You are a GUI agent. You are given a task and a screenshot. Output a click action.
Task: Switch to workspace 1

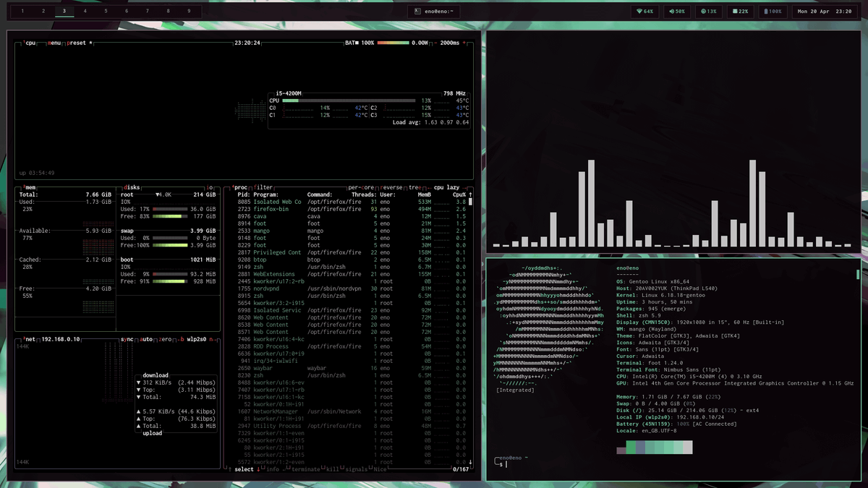tap(22, 12)
